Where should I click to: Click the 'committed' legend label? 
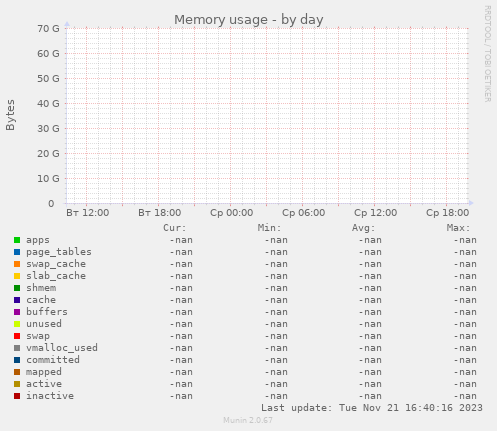coord(53,360)
